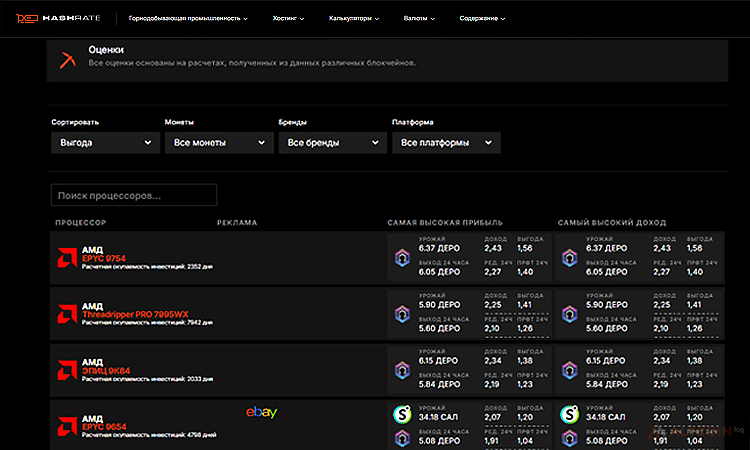Image resolution: width=750 pixels, height=450 pixels.
Task: Click AMD logo in the EPYC 9754 row
Action: 67,258
